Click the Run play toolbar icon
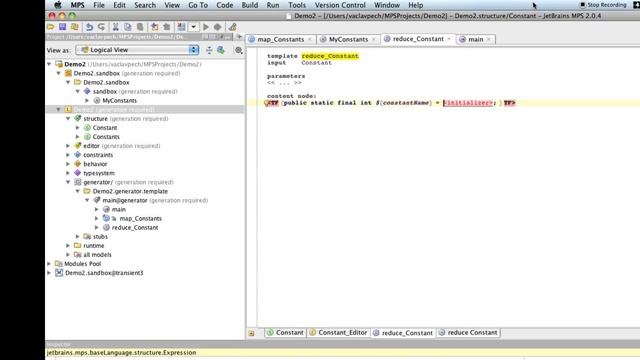The width and height of the screenshot is (640, 360). 206,27
